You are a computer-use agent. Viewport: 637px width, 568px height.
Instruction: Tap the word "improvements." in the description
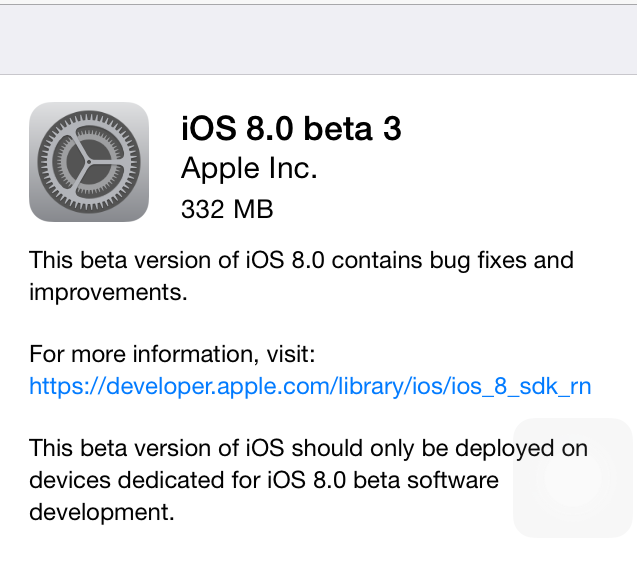[95, 293]
